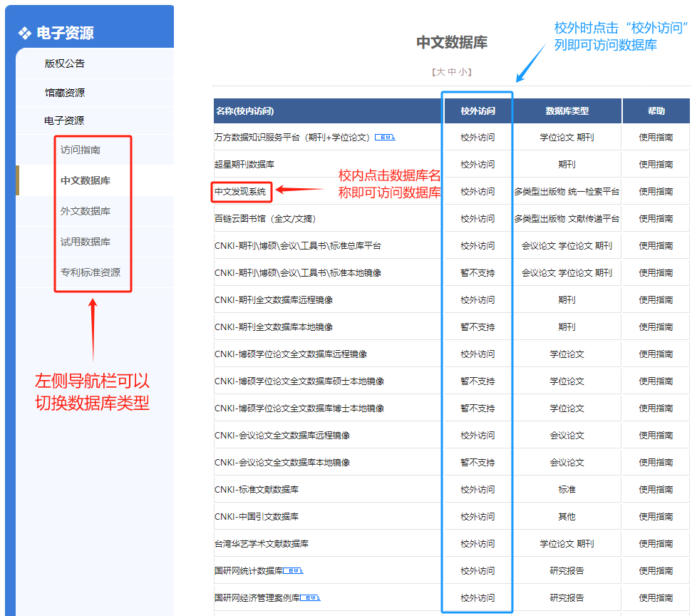Screen dimensions: 697x616
Task: Click the NEW badge beside 万方数据知识服务平台
Action: coord(385,137)
